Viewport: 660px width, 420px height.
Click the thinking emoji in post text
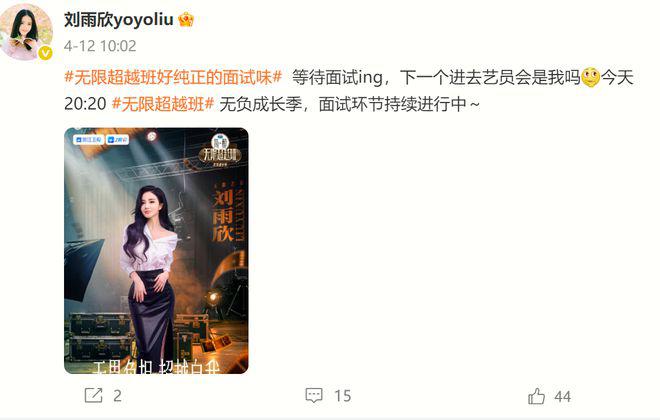click(591, 77)
